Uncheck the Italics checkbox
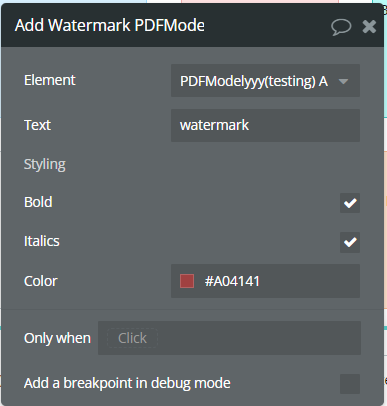This screenshot has height=406, width=387. pos(350,242)
